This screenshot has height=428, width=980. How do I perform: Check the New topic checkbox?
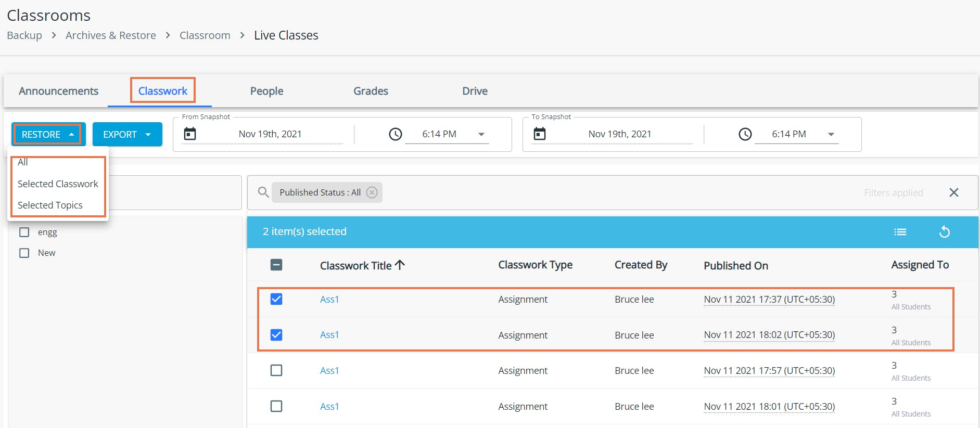(24, 253)
